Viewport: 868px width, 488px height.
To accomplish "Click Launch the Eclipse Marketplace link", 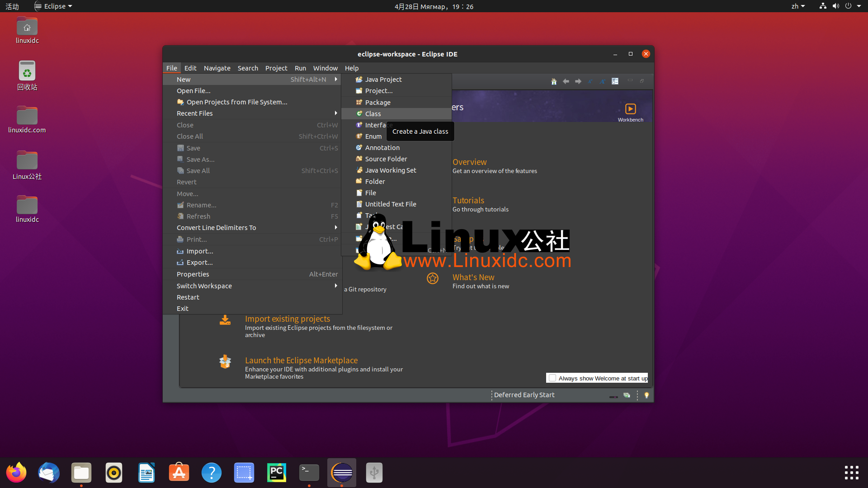I will 301,361.
